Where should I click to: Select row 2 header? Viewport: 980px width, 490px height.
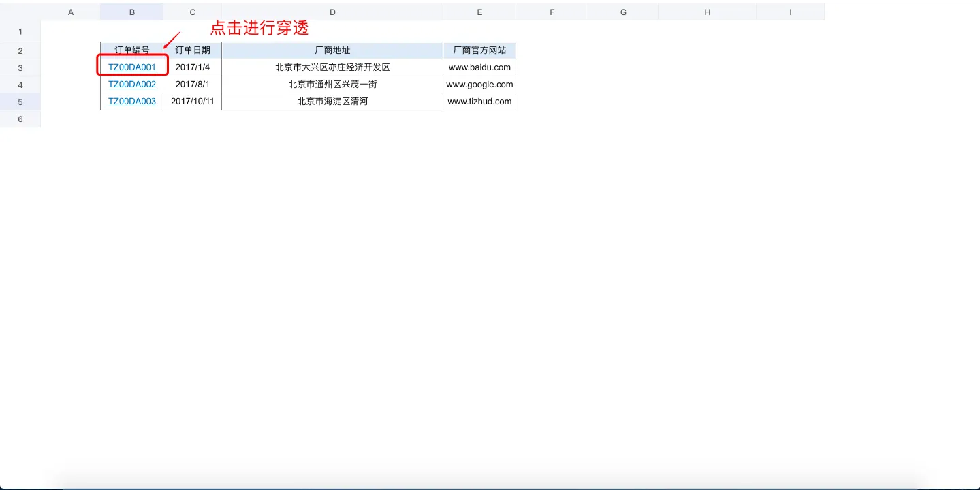pos(20,50)
